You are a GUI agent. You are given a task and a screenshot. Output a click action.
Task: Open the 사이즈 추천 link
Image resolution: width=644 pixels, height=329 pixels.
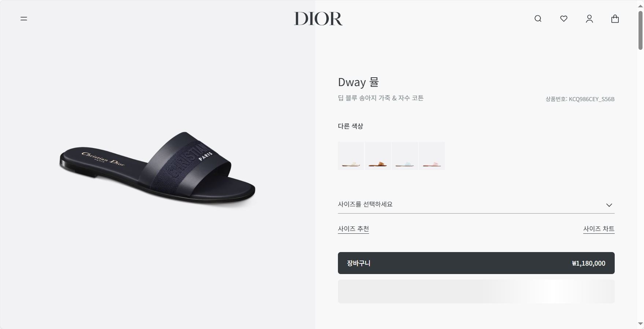coord(353,229)
